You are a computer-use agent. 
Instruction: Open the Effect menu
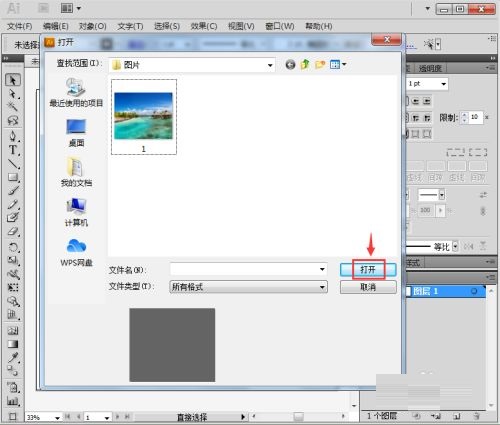(204, 26)
